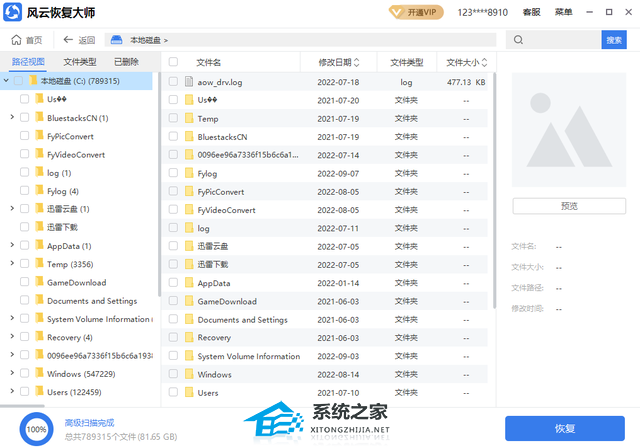Click the 返回 back label

[87, 40]
